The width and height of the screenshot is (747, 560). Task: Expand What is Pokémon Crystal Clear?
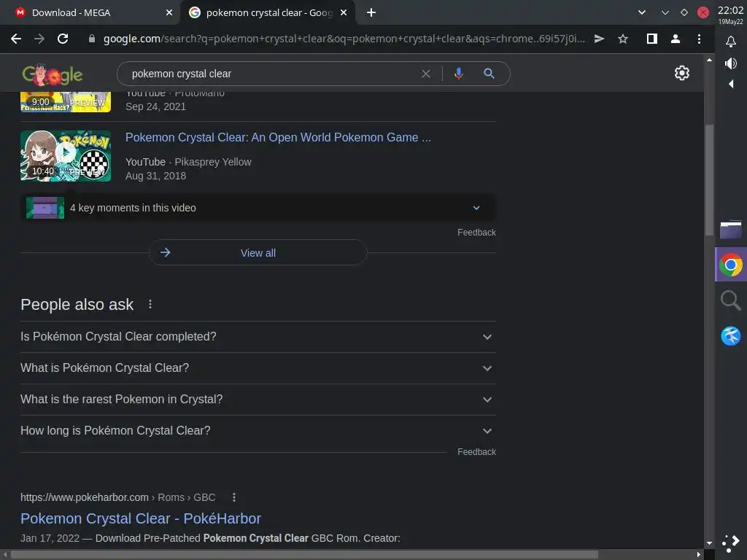click(x=258, y=368)
